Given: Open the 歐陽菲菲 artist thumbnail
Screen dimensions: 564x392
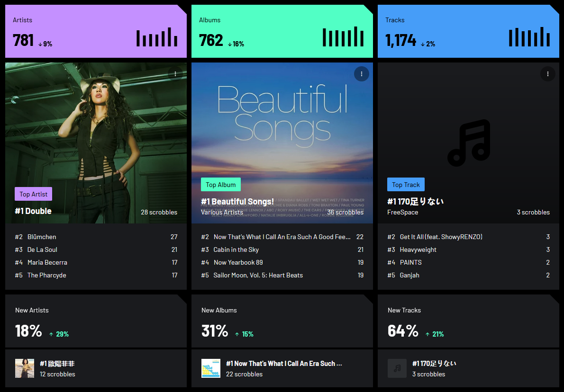Looking at the screenshot, I should [25, 368].
